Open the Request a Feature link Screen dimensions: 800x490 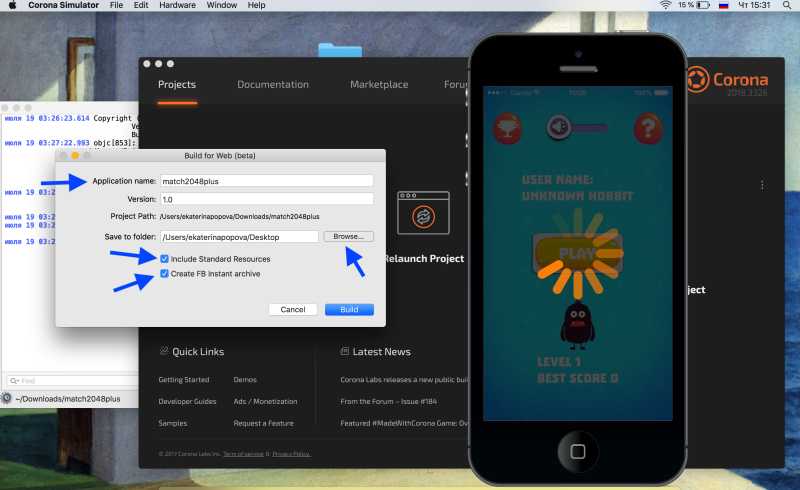(x=264, y=423)
